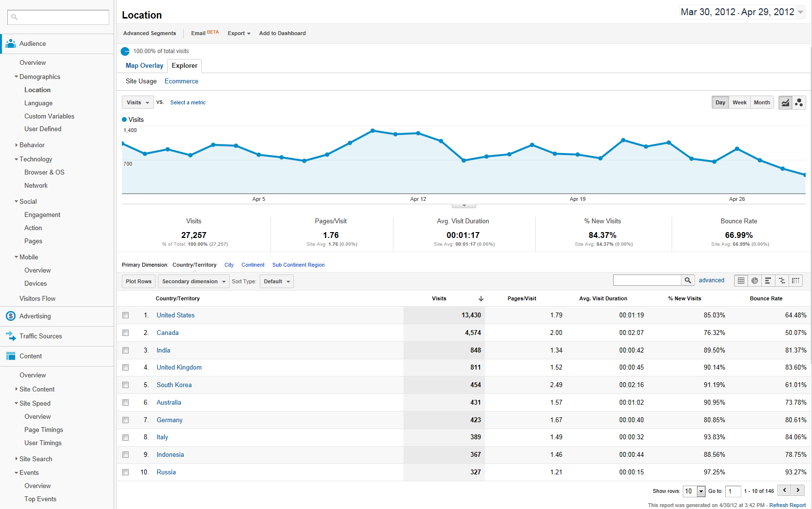
Task: Check the South Korea row checkbox
Action: click(x=126, y=385)
